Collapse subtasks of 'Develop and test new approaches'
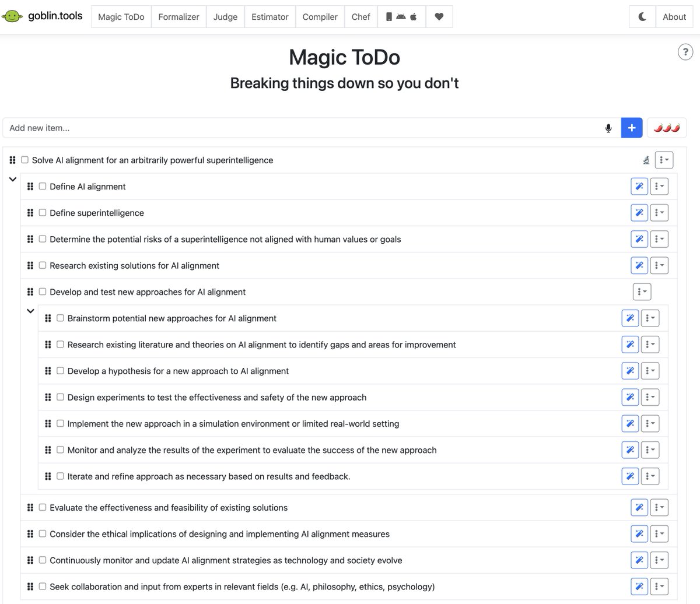Image resolution: width=700 pixels, height=604 pixels. [30, 311]
